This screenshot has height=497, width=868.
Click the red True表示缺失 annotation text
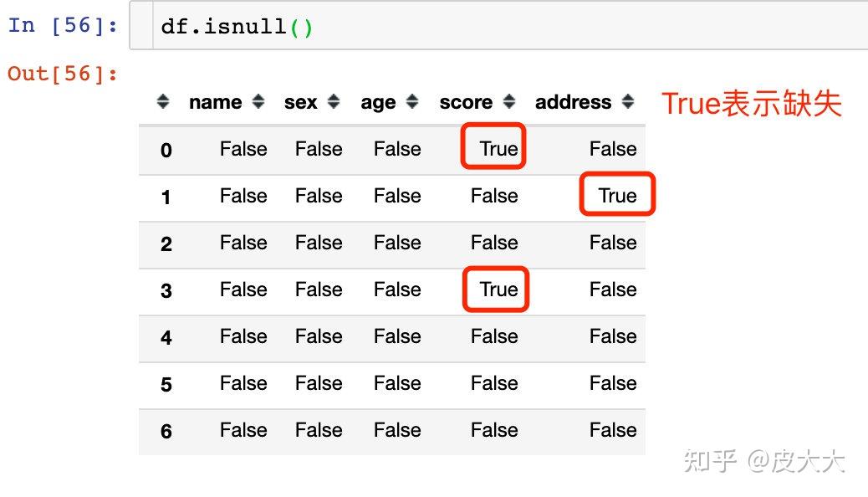pyautogui.click(x=752, y=103)
